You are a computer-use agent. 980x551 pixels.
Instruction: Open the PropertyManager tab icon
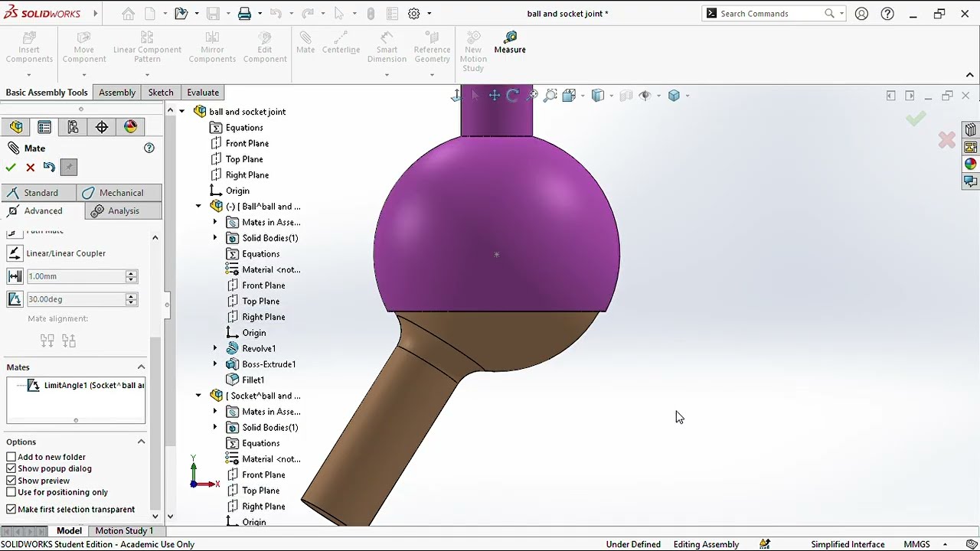pyautogui.click(x=44, y=127)
